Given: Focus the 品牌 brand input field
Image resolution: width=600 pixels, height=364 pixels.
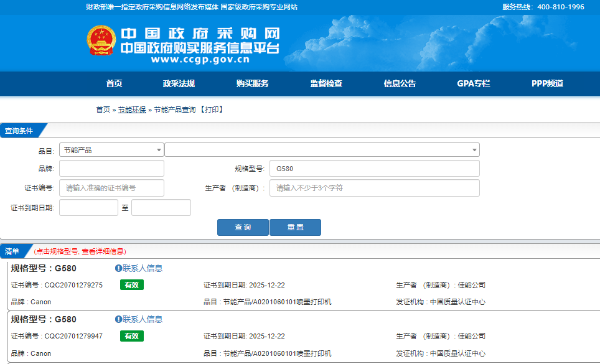Looking at the screenshot, I should (111, 169).
